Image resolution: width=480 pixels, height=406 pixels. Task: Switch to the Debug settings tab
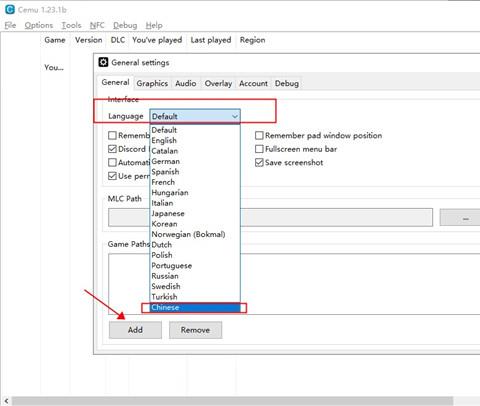click(287, 83)
